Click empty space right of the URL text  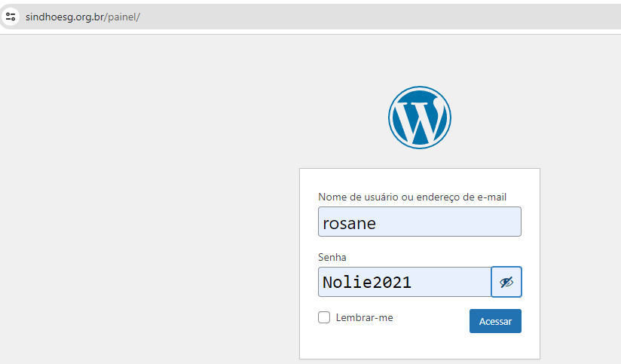(377, 17)
